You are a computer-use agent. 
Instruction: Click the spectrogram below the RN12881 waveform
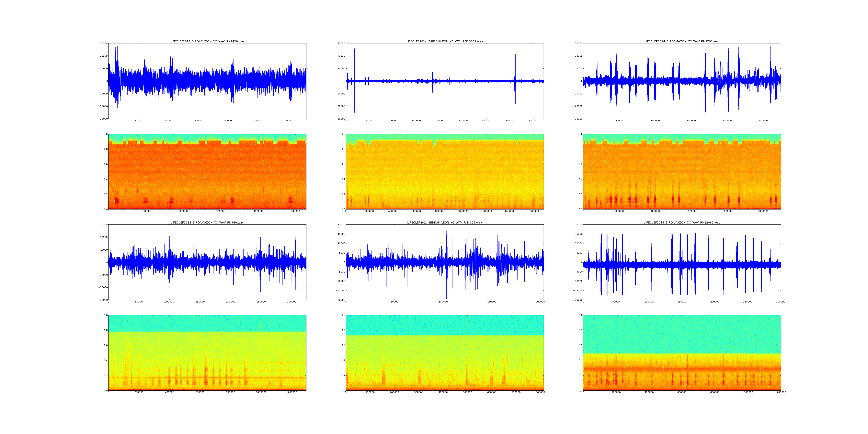pyautogui.click(x=682, y=353)
